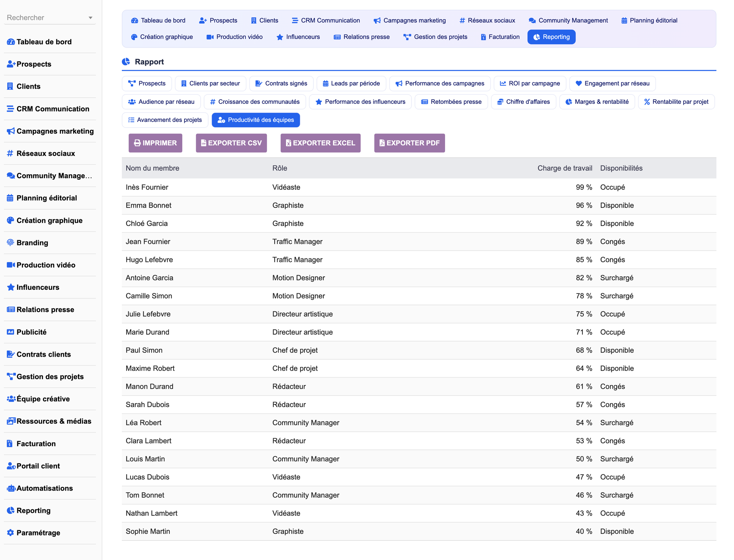Open ROI par campagne report
Screen dimensions: 734x560
click(x=530, y=83)
